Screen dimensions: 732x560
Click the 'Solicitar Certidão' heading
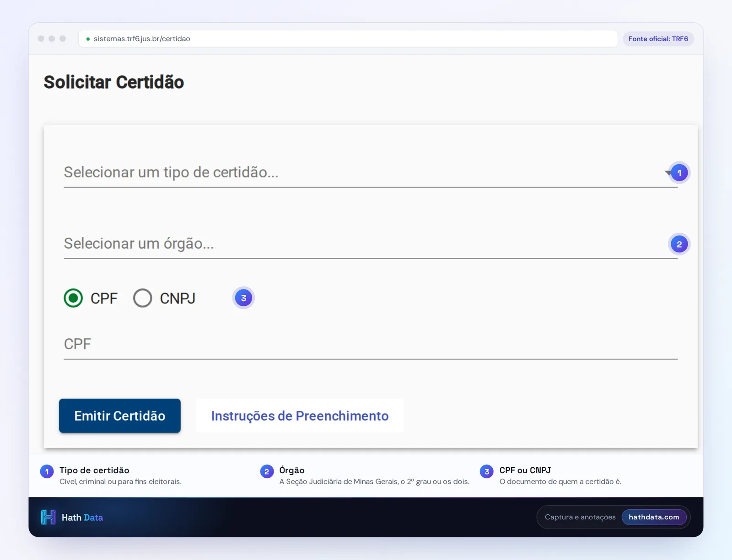pyautogui.click(x=114, y=82)
